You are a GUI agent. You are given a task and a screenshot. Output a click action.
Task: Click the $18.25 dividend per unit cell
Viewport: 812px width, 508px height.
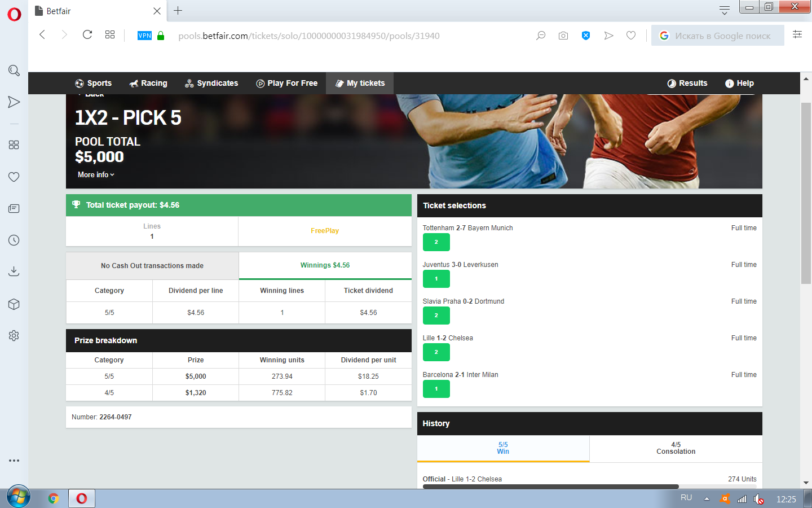(x=368, y=376)
